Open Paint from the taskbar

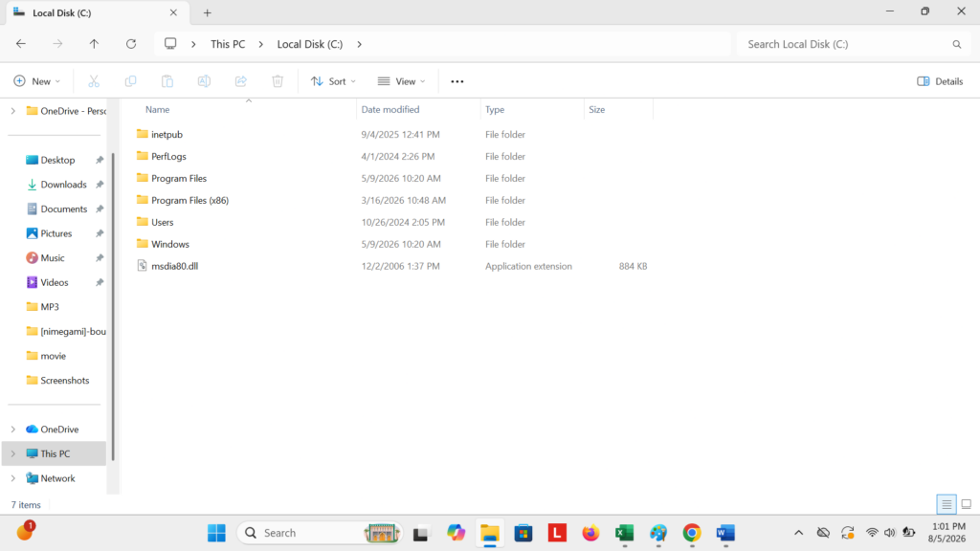point(658,533)
